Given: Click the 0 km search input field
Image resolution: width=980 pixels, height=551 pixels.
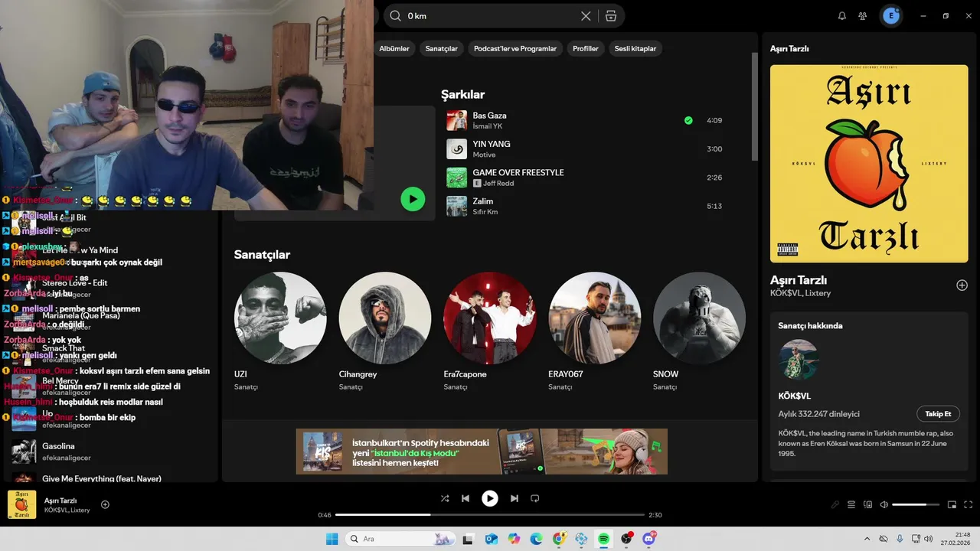Looking at the screenshot, I should (x=490, y=16).
